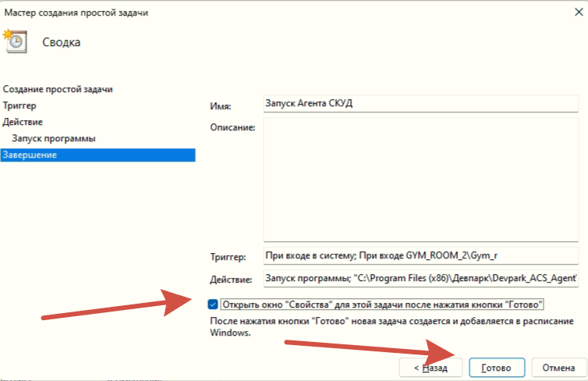Click the Триггер field with GYM_ROOM_2 text
The height and width of the screenshot is (381, 588).
421,255
